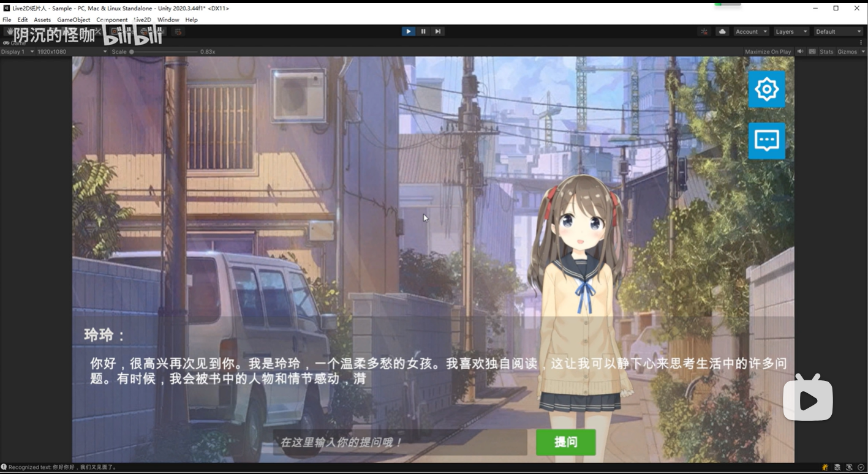
Task: Click the 0.83x scale value
Action: click(x=208, y=51)
